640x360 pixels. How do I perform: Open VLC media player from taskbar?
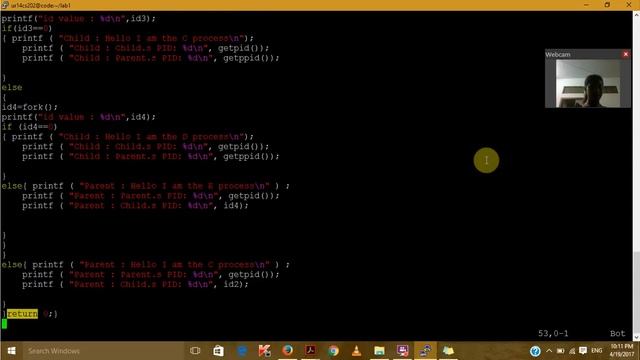click(356, 351)
